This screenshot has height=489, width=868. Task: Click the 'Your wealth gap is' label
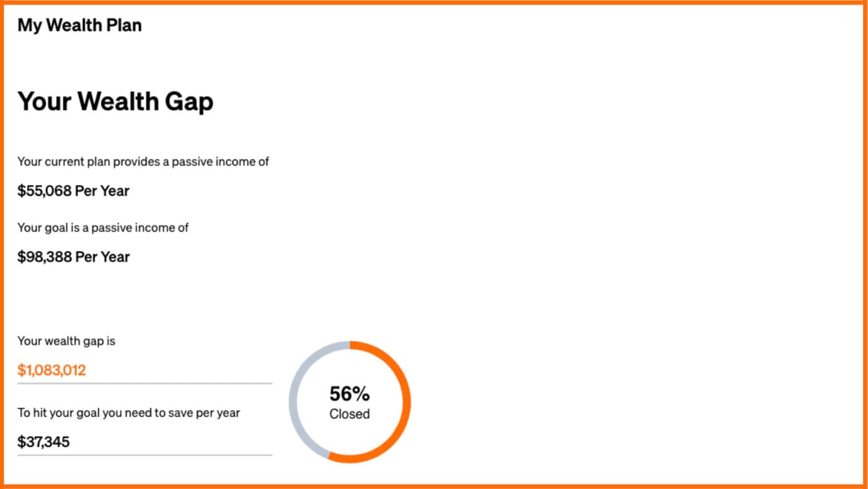coord(66,341)
